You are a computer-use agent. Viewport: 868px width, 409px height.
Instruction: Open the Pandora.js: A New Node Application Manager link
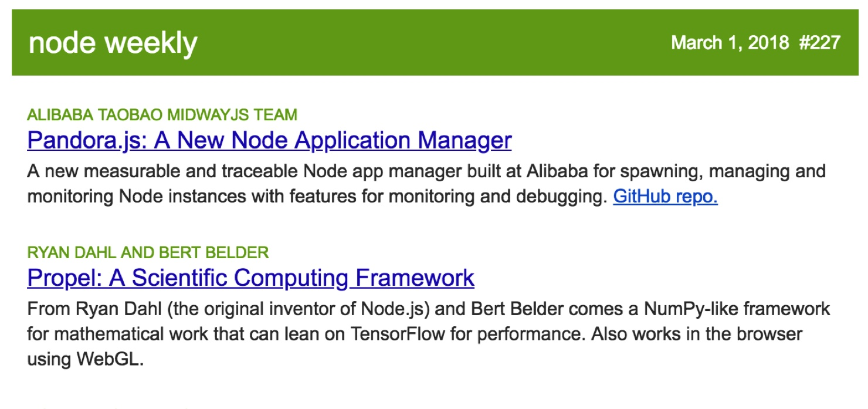[x=269, y=141]
